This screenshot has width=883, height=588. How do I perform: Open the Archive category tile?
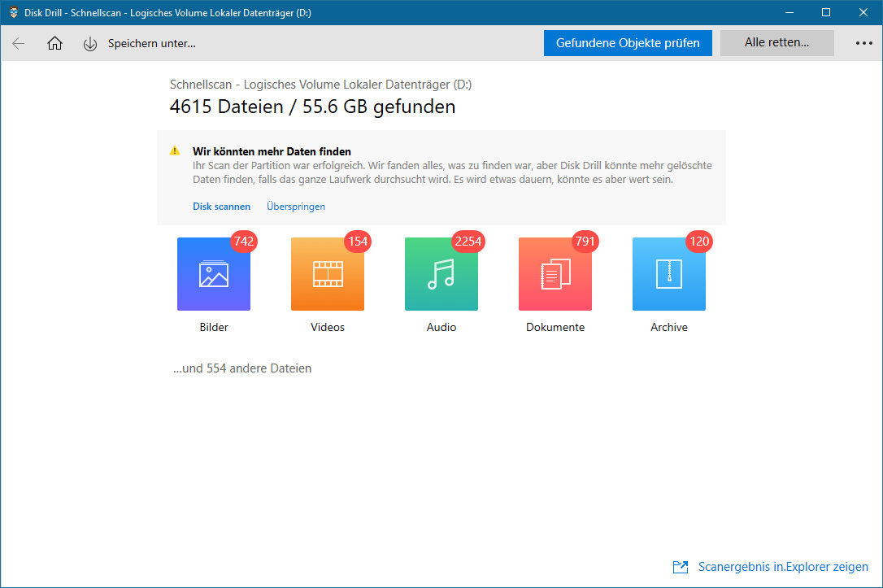[669, 274]
